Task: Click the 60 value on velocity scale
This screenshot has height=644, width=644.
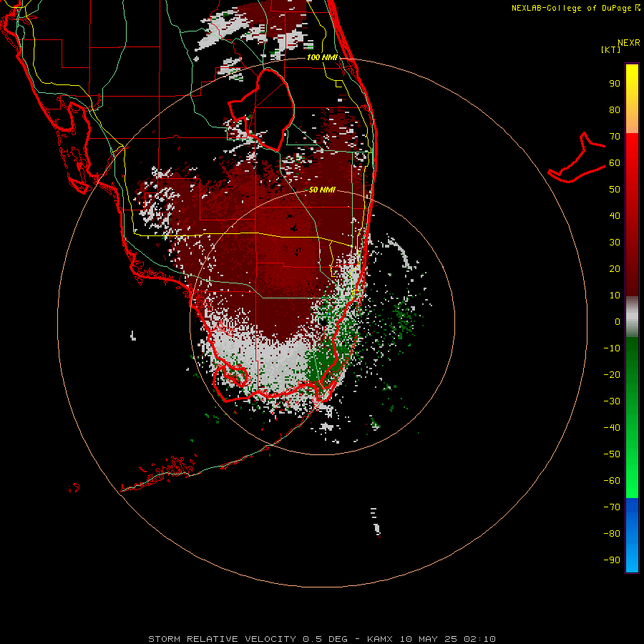Action: (x=615, y=163)
